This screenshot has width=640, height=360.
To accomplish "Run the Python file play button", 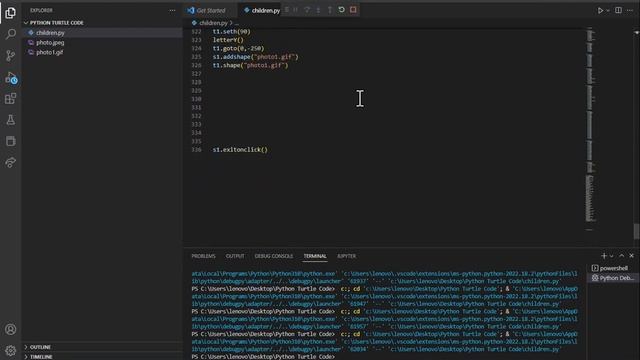I will click(600, 10).
